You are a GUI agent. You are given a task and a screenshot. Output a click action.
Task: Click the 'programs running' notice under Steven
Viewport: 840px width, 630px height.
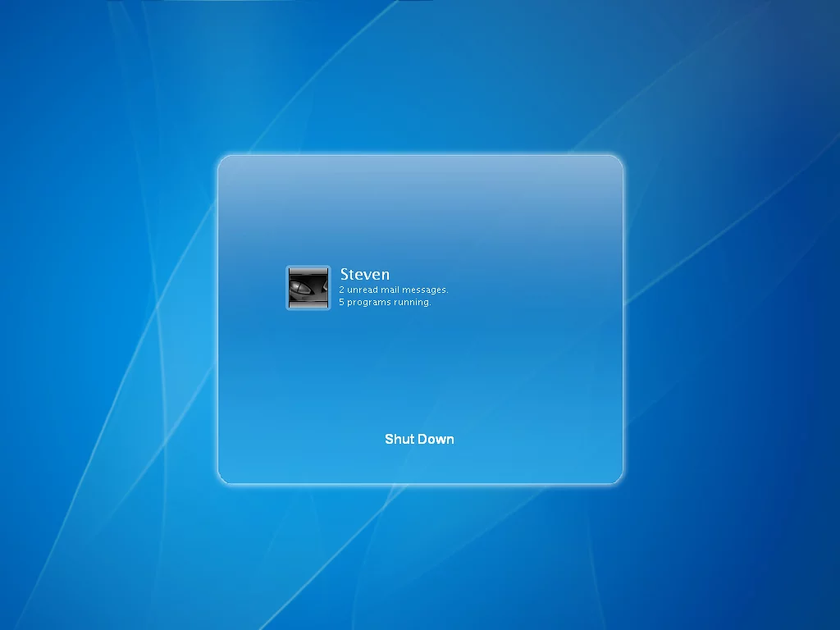point(385,302)
